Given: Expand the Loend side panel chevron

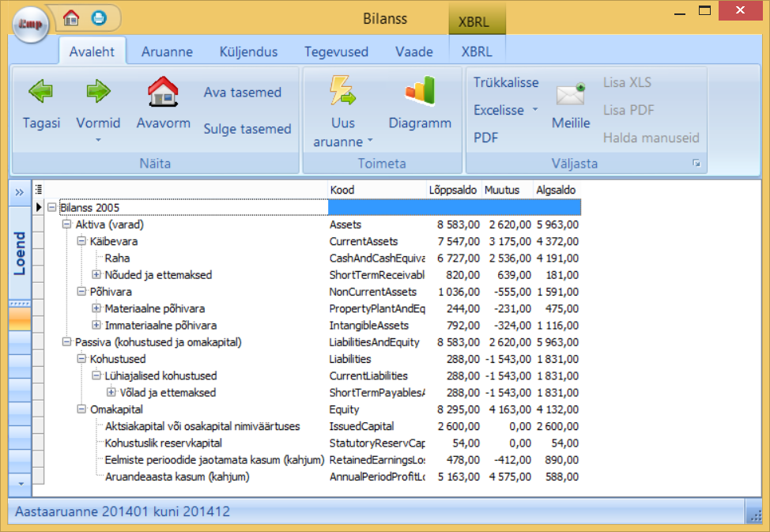Looking at the screenshot, I should coord(19,192).
